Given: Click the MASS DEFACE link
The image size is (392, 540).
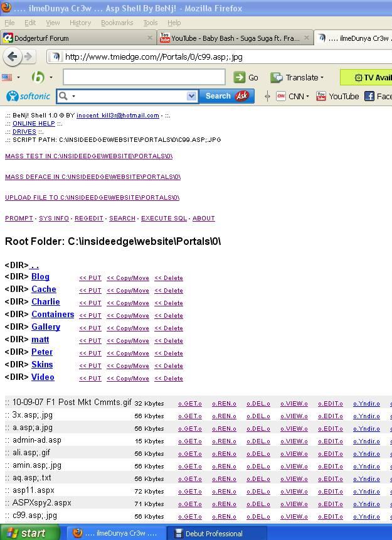Looking at the screenshot, I should [x=93, y=177].
